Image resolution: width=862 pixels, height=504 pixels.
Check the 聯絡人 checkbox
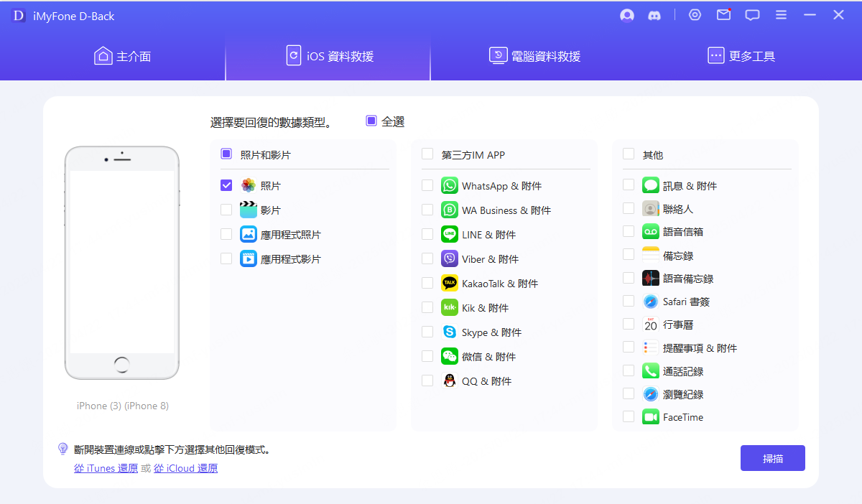[629, 208]
